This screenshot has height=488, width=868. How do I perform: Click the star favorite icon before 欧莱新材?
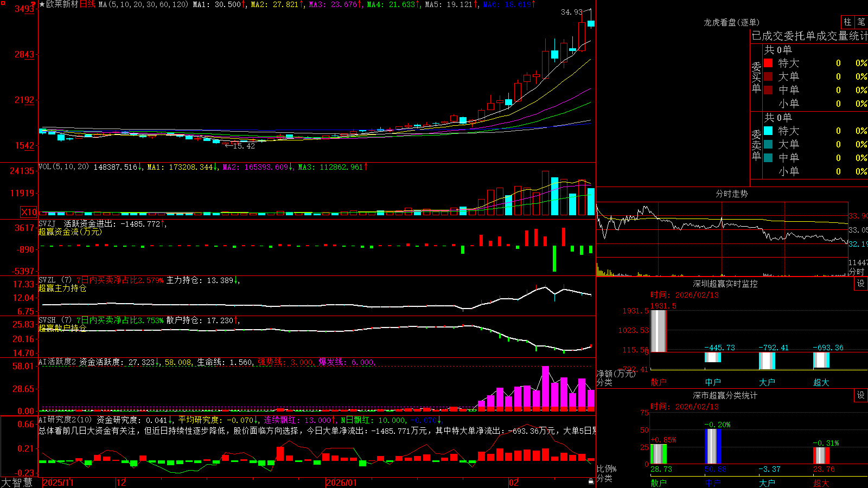[x=42, y=4]
